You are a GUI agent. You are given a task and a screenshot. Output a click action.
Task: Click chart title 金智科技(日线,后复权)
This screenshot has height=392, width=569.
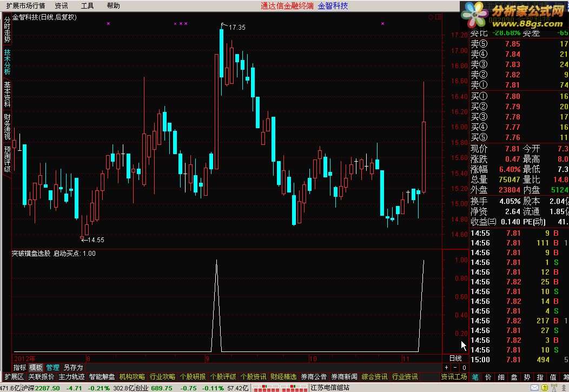pos(44,17)
